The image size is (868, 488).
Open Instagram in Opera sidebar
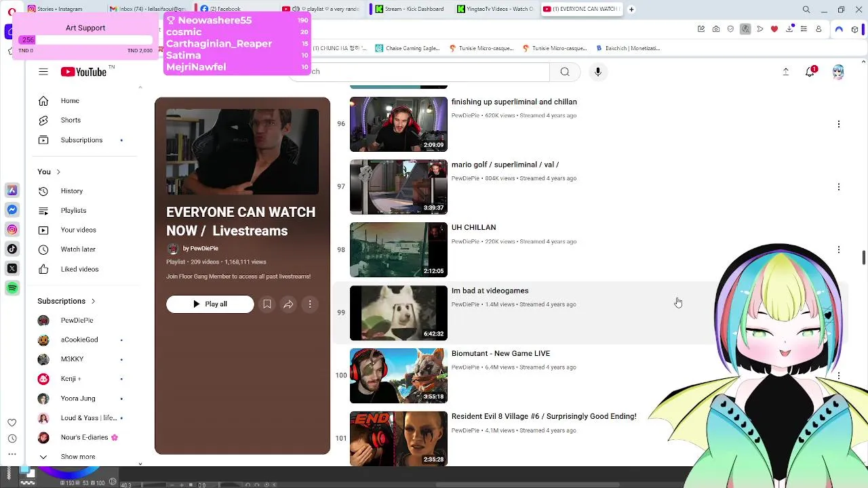[12, 230]
